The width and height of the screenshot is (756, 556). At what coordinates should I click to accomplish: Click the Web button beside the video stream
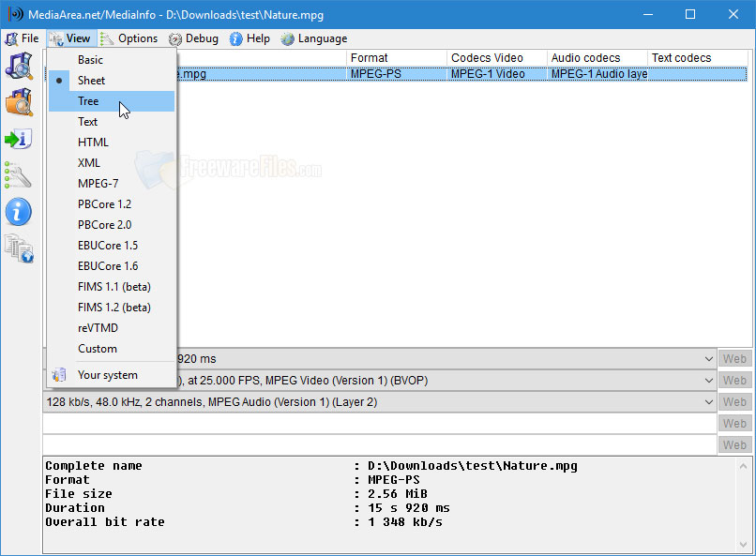coord(734,380)
